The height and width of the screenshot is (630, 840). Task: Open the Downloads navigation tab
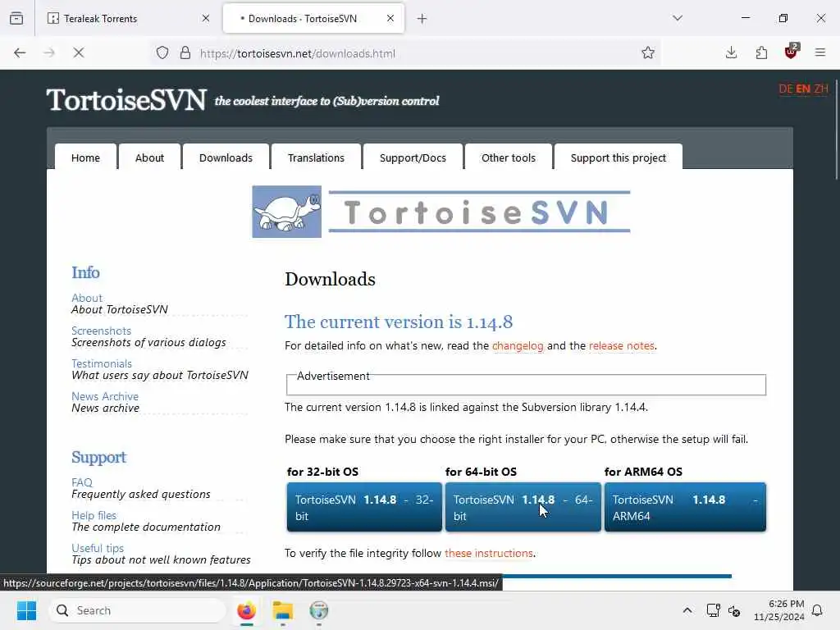226,157
